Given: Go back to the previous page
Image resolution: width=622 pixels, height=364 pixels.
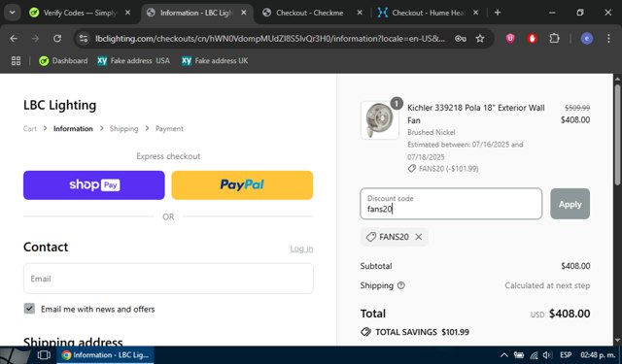Looking at the screenshot, I should (14, 39).
